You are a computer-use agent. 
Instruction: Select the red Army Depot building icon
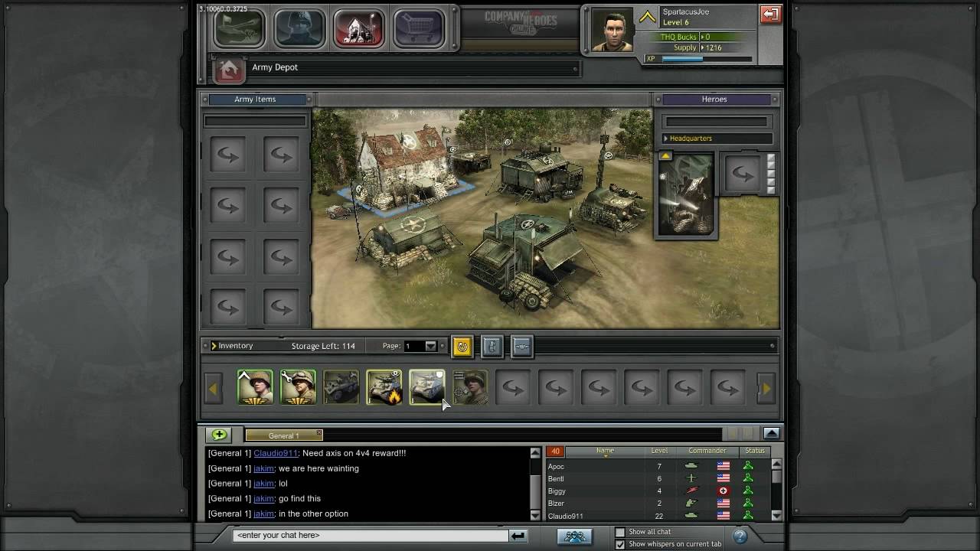(x=359, y=29)
